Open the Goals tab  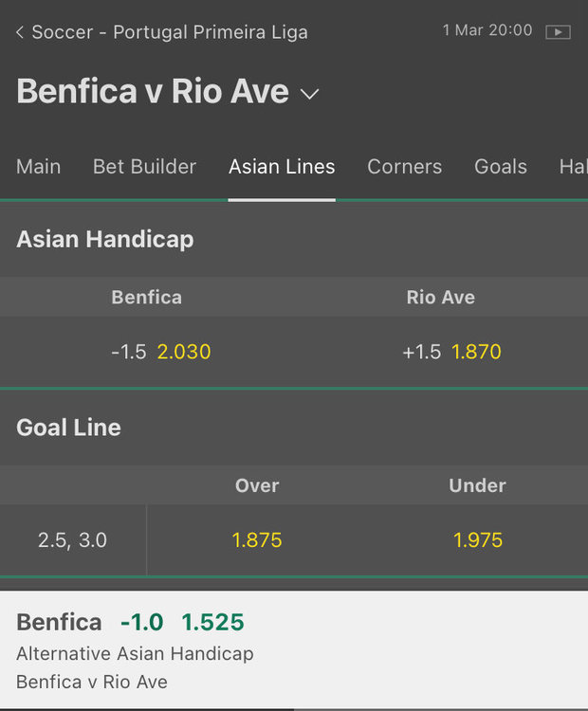click(501, 167)
